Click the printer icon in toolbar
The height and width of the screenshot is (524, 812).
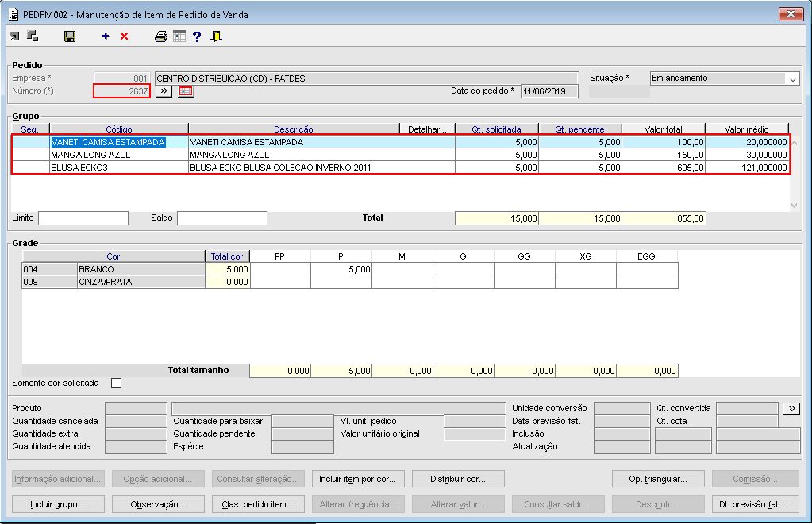161,36
